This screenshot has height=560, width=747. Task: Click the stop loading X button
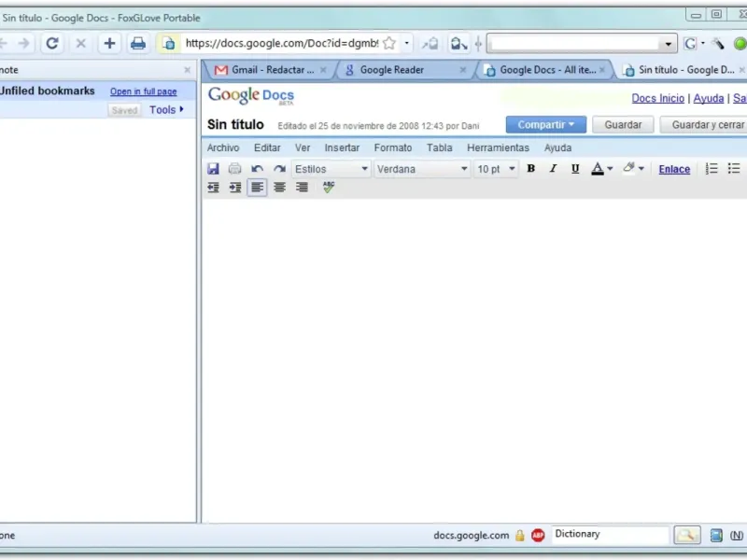tap(81, 43)
